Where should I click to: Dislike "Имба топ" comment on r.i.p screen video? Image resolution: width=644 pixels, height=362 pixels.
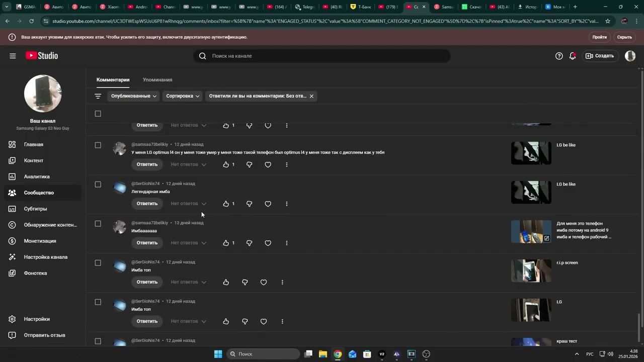click(245, 282)
